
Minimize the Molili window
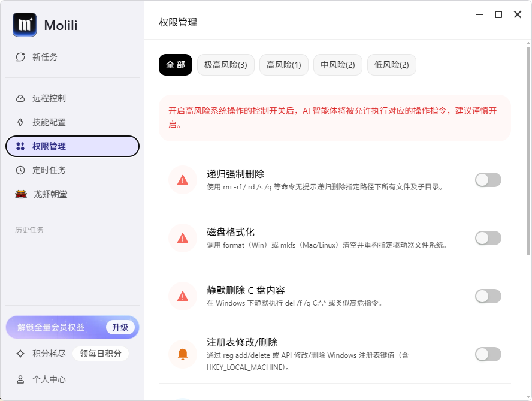479,14
